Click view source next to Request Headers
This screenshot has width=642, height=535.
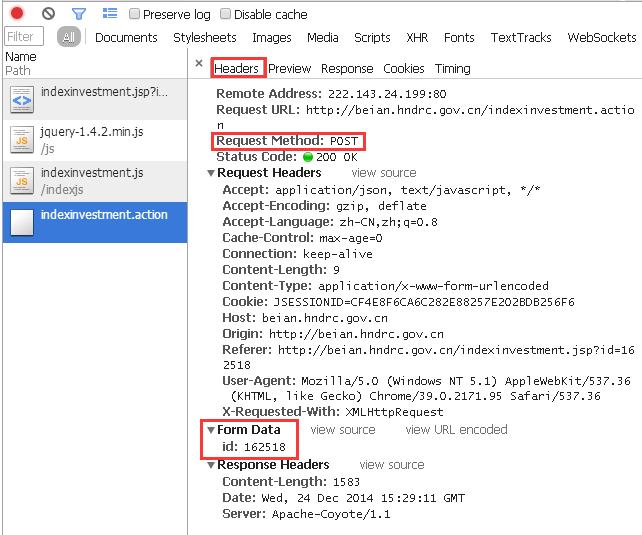click(x=384, y=173)
